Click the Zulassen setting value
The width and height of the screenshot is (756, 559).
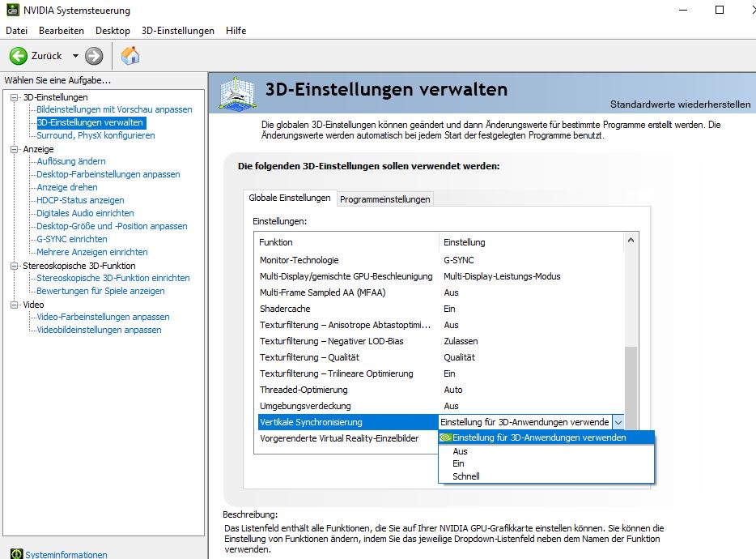coord(461,341)
